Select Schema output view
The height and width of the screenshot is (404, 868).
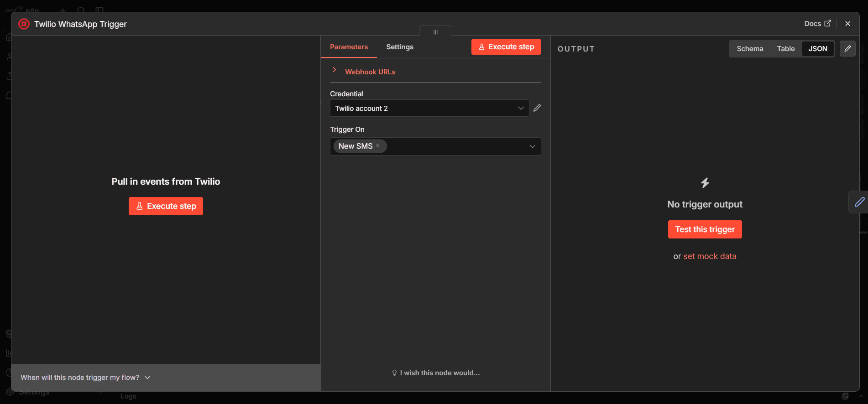pos(750,49)
